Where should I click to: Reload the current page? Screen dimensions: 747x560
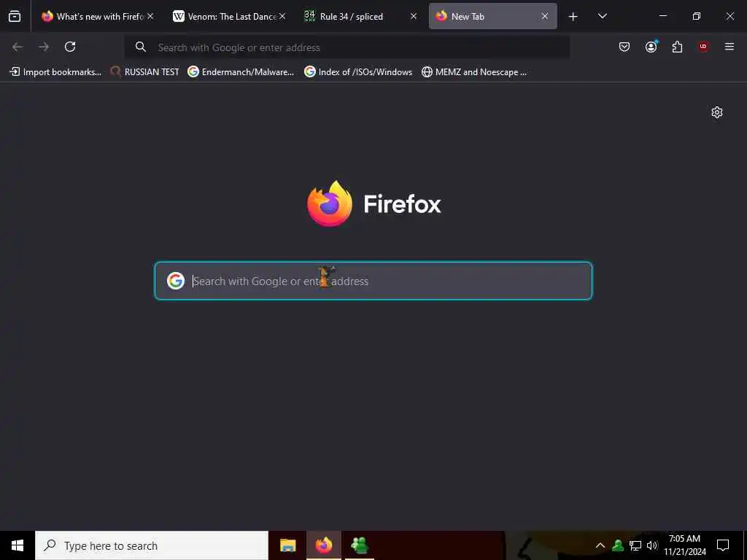point(70,47)
